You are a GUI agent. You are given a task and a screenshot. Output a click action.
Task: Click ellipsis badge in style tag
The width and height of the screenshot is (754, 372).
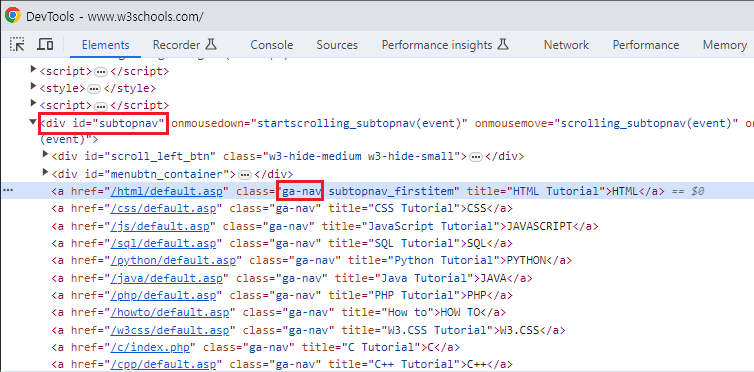(94, 89)
